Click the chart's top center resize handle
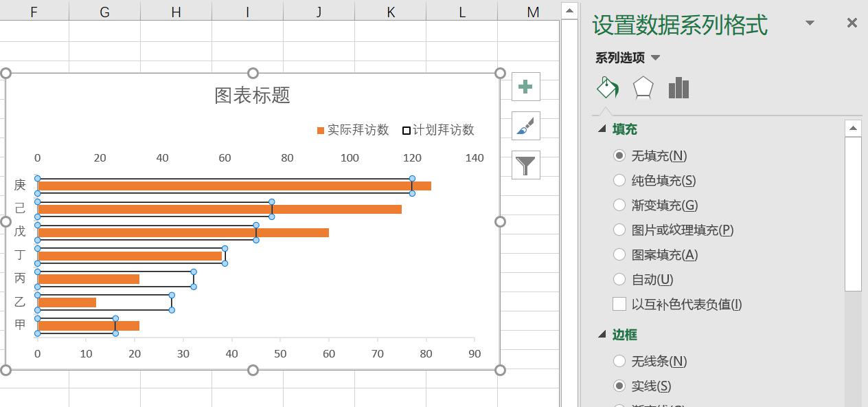 pyautogui.click(x=253, y=73)
